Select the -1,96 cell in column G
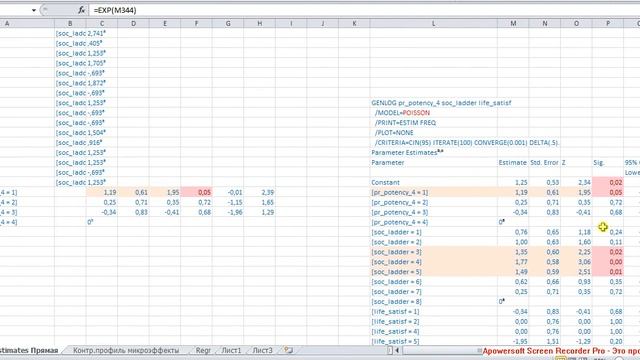 [x=228, y=212]
